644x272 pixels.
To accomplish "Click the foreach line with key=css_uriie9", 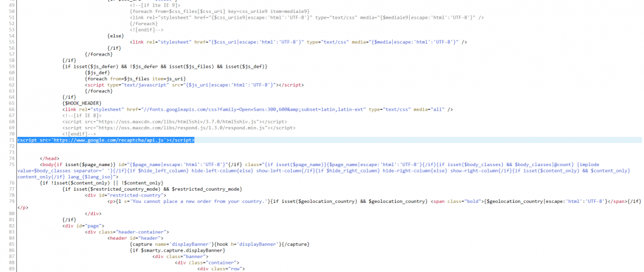I will point(220,12).
